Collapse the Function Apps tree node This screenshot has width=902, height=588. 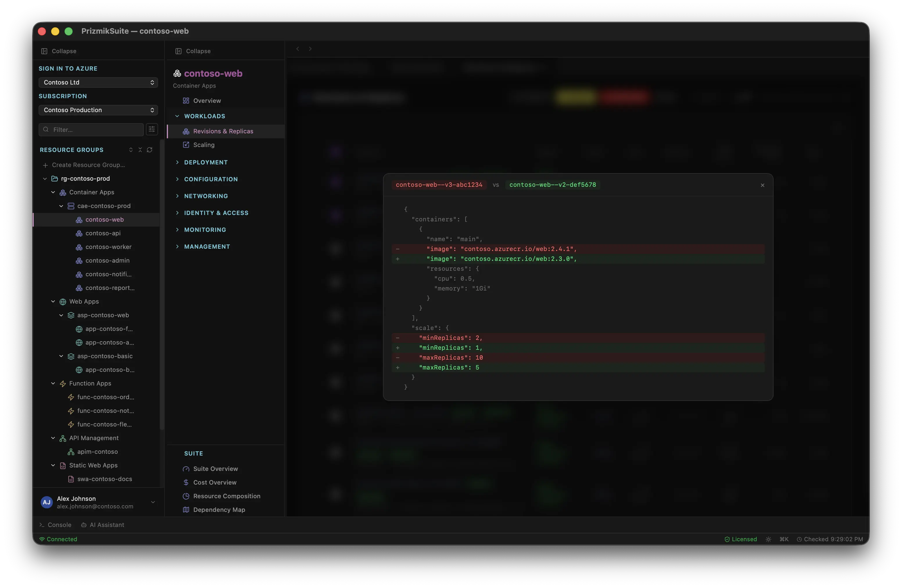(53, 383)
